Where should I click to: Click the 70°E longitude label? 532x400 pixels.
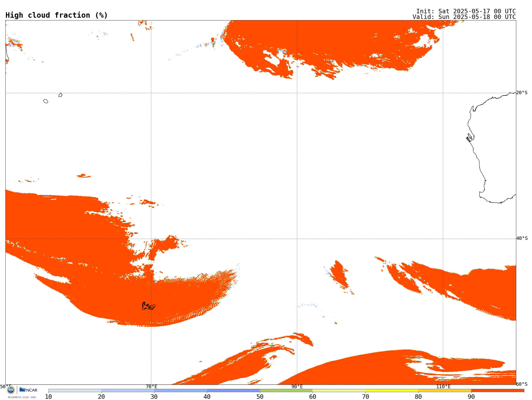[151, 387]
